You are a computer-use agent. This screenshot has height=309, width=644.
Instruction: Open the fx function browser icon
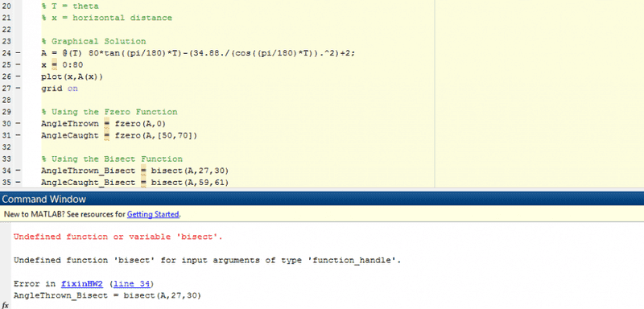(6, 305)
